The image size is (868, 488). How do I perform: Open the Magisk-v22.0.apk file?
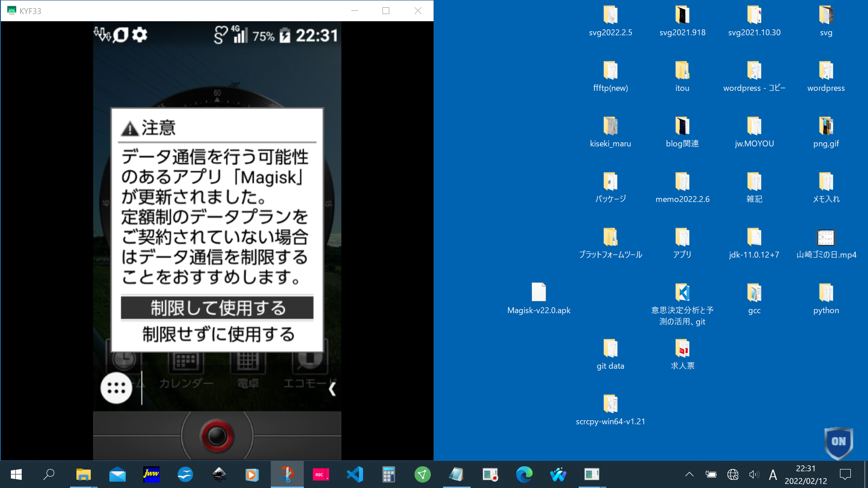pos(538,293)
